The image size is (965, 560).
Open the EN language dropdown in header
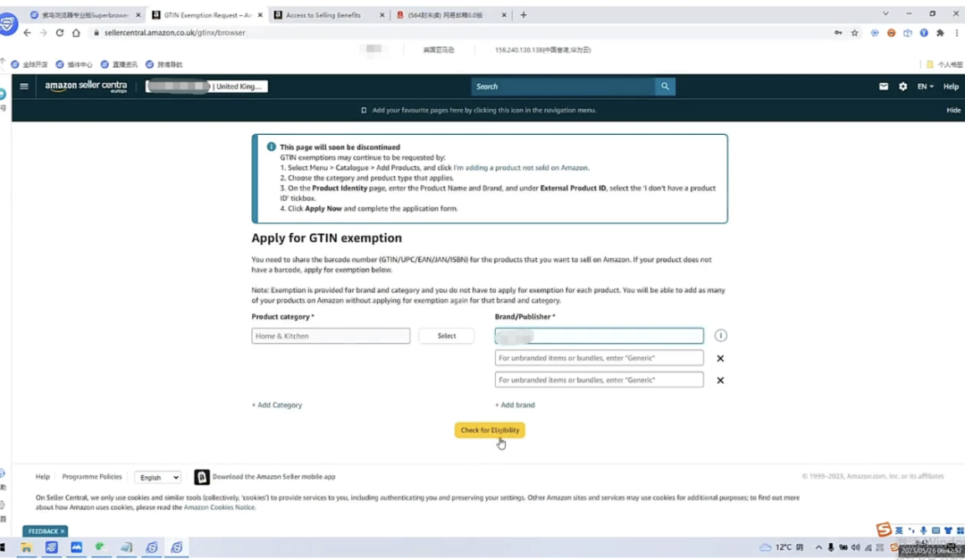pos(925,86)
